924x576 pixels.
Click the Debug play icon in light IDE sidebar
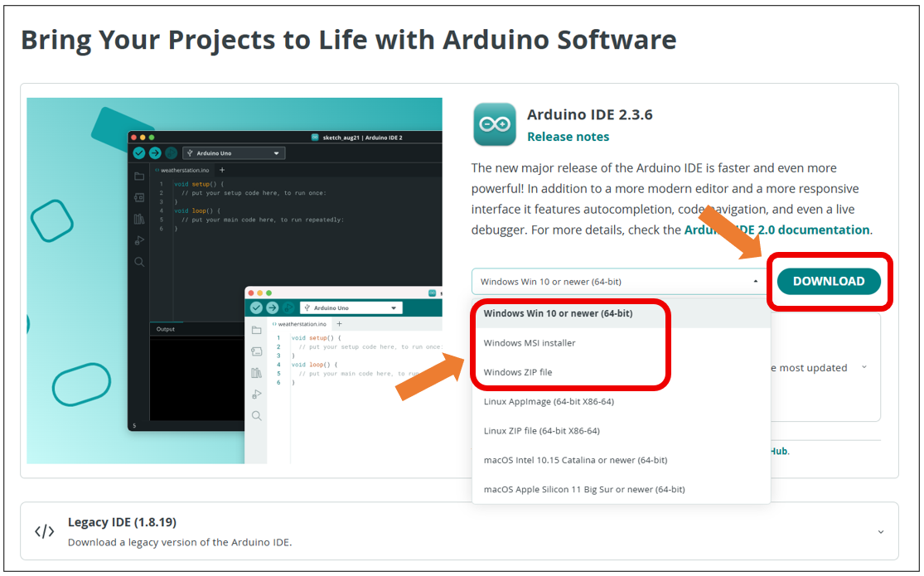(256, 394)
